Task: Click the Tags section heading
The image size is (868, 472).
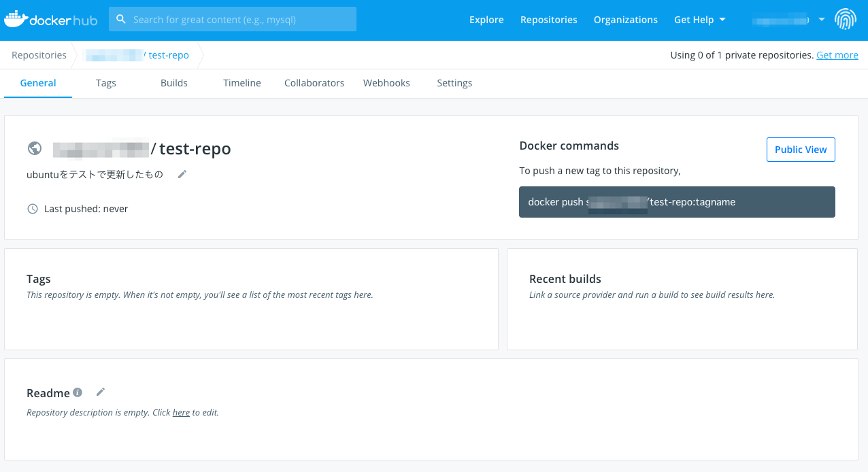Action: [39, 279]
